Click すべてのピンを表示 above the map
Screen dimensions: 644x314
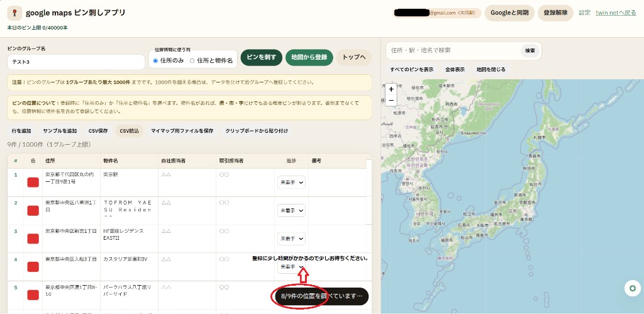click(411, 69)
